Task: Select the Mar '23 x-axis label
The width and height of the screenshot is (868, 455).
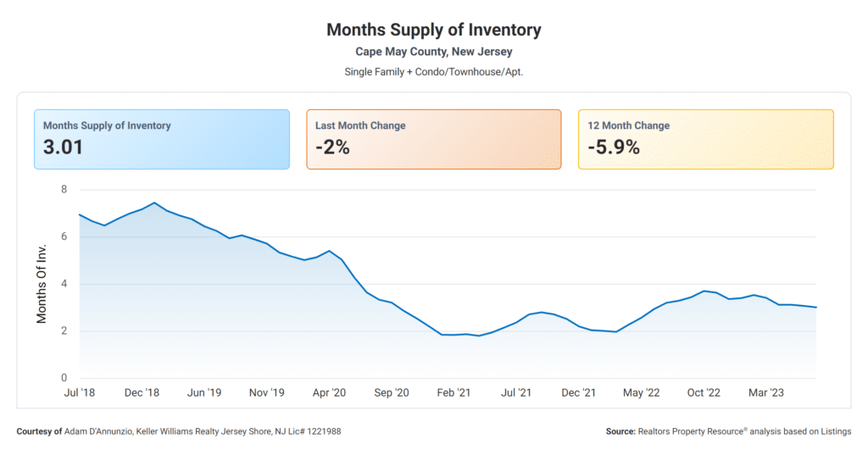Action: tap(765, 393)
